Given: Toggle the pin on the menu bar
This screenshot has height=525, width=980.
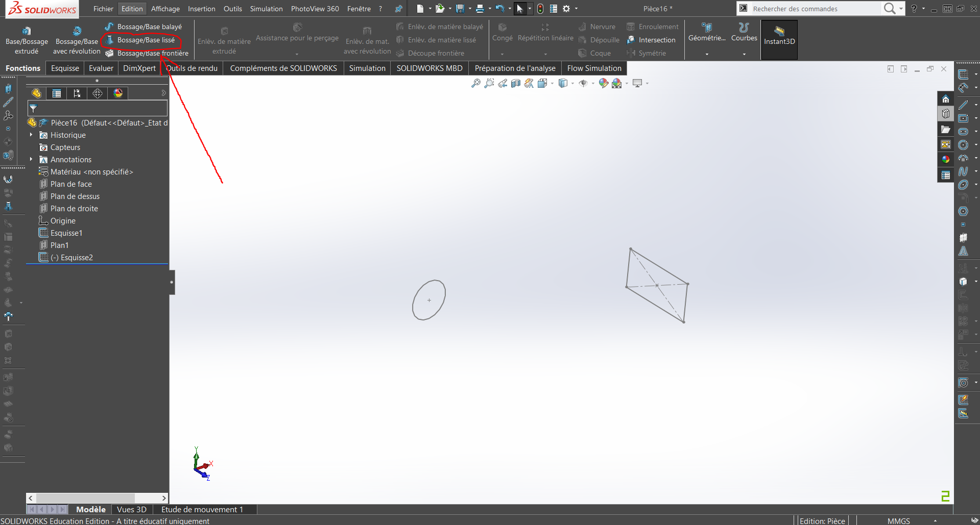Looking at the screenshot, I should click(x=399, y=9).
